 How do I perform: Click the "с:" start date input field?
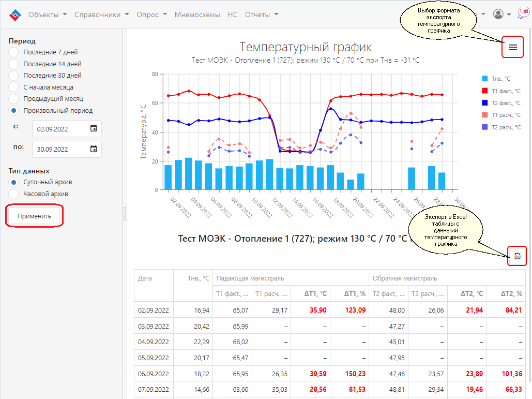[59, 128]
